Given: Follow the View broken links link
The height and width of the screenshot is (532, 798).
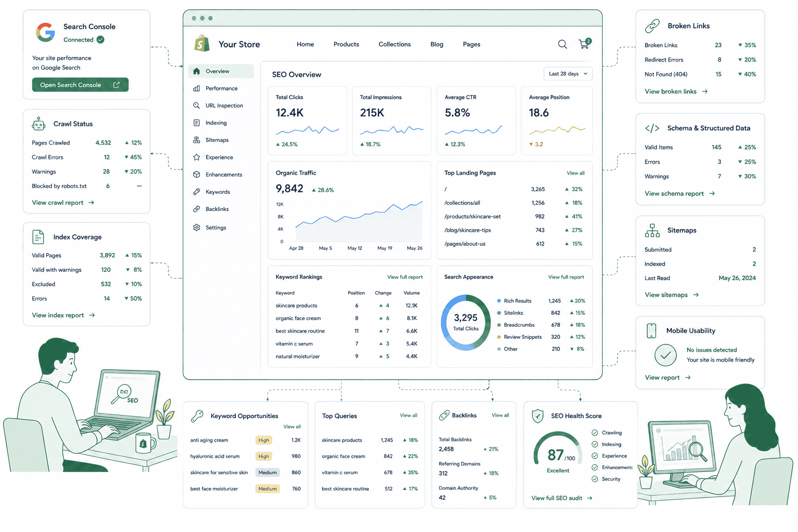Looking at the screenshot, I should click(676, 91).
